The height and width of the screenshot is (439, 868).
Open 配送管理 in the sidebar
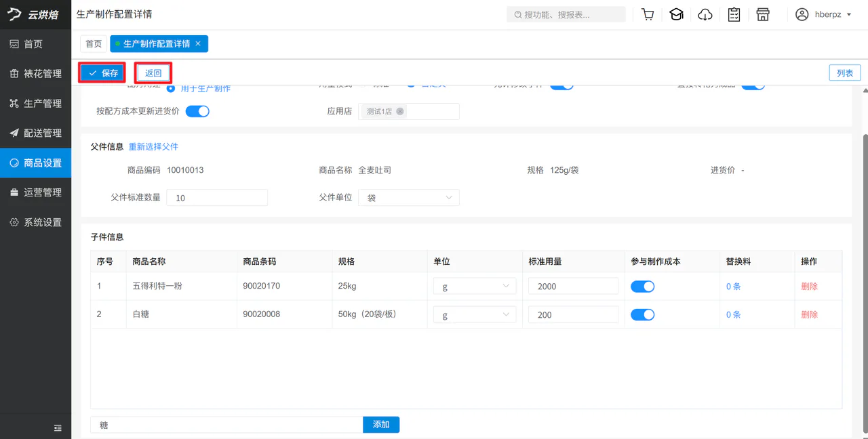35,133
